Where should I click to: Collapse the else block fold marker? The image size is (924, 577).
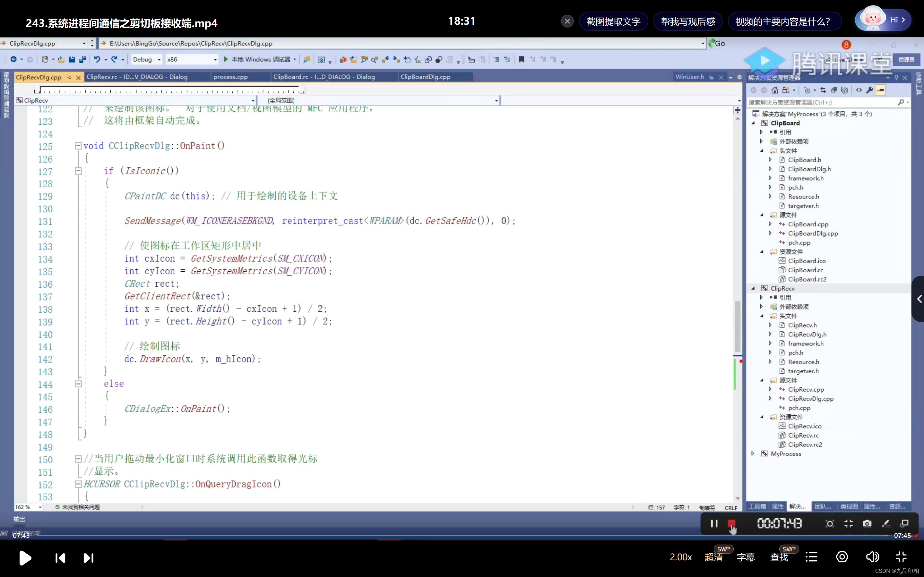[78, 384]
